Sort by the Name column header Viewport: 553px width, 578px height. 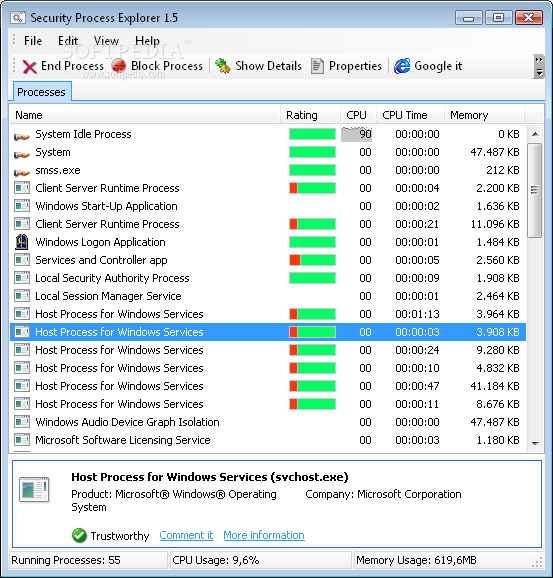tap(145, 115)
